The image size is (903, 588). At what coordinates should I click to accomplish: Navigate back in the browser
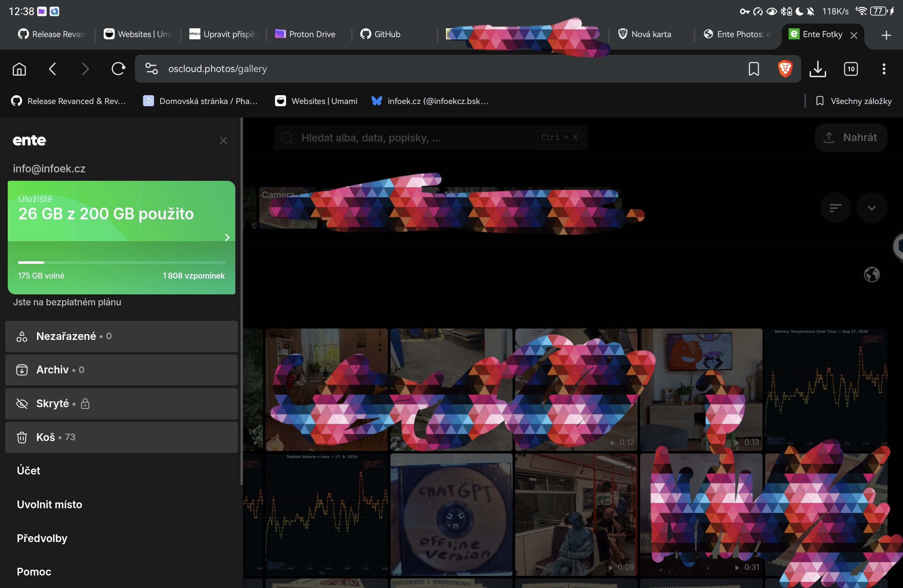pyautogui.click(x=53, y=69)
